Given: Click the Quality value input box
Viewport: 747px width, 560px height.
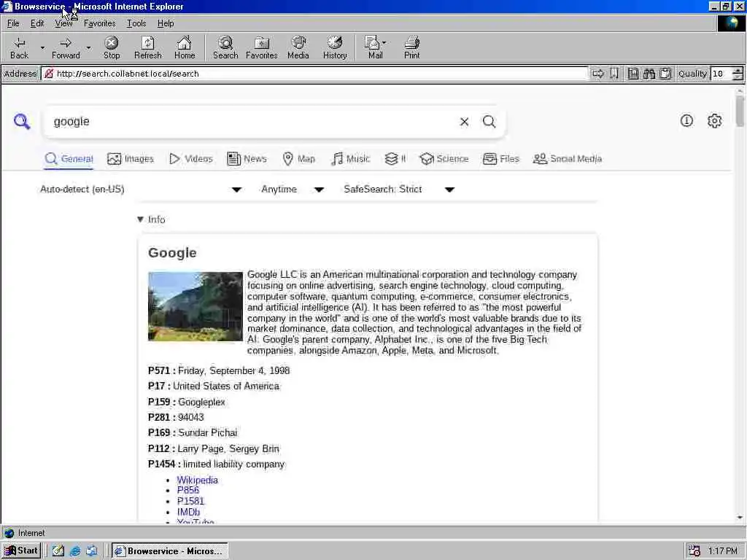Looking at the screenshot, I should click(x=721, y=74).
